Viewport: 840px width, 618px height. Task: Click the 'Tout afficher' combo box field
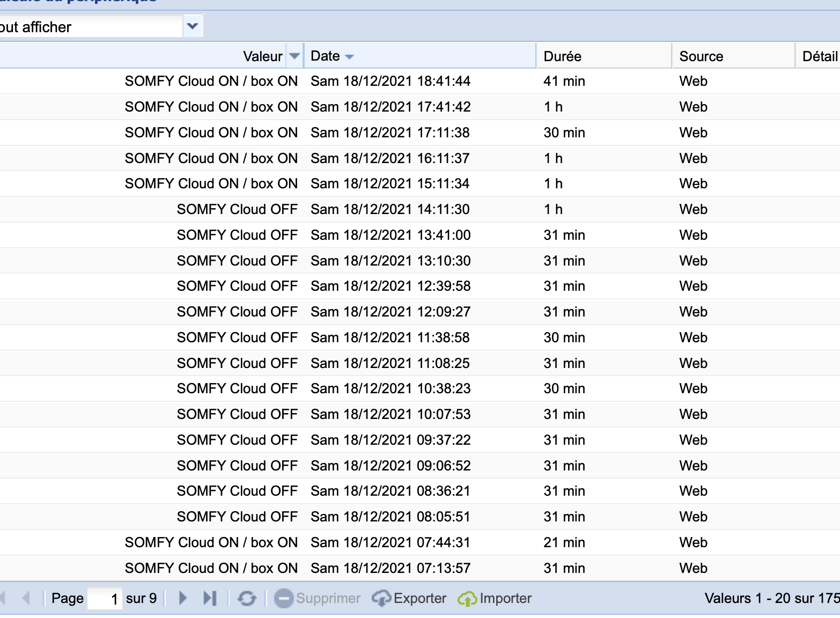click(x=91, y=26)
